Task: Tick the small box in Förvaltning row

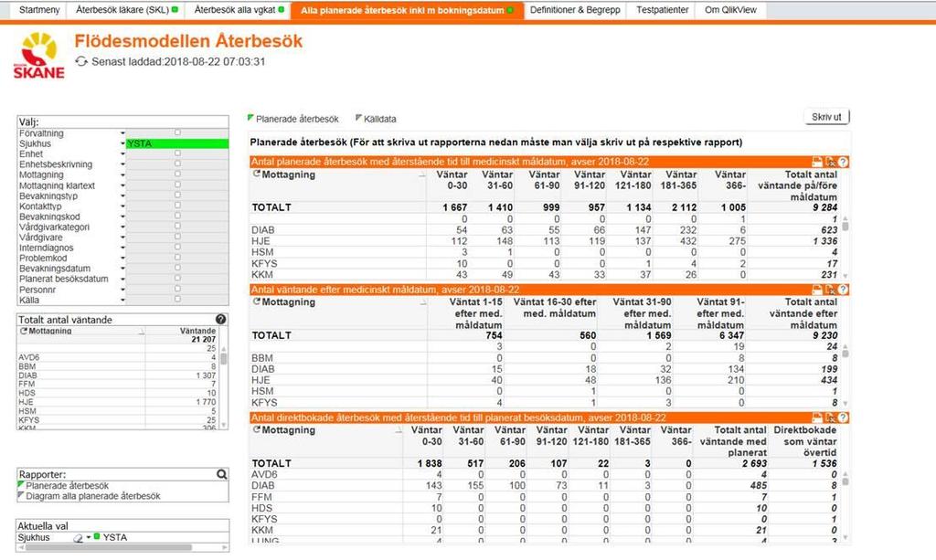Action: (x=177, y=132)
